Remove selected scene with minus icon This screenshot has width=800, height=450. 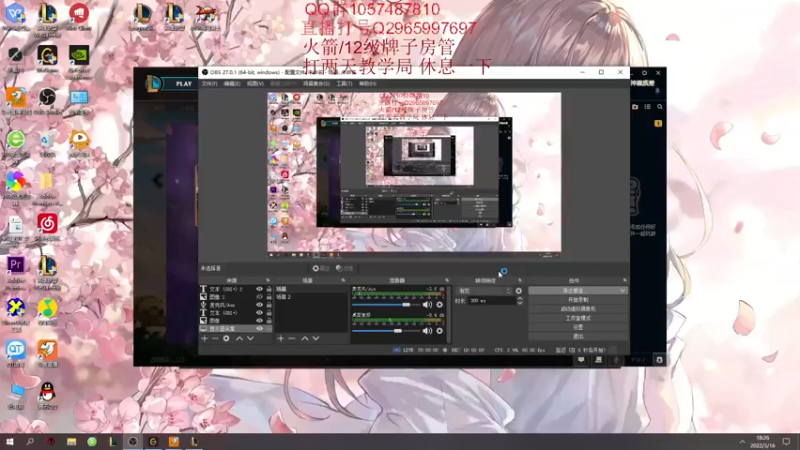coord(292,338)
